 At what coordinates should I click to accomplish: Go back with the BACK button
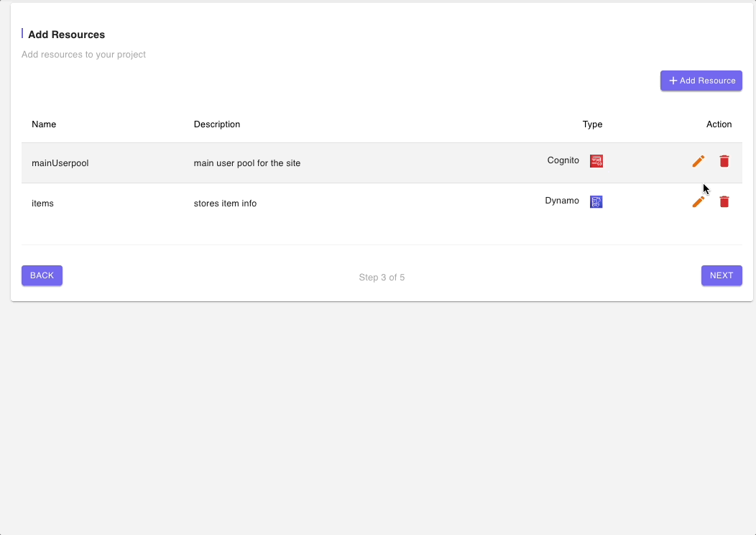42,275
